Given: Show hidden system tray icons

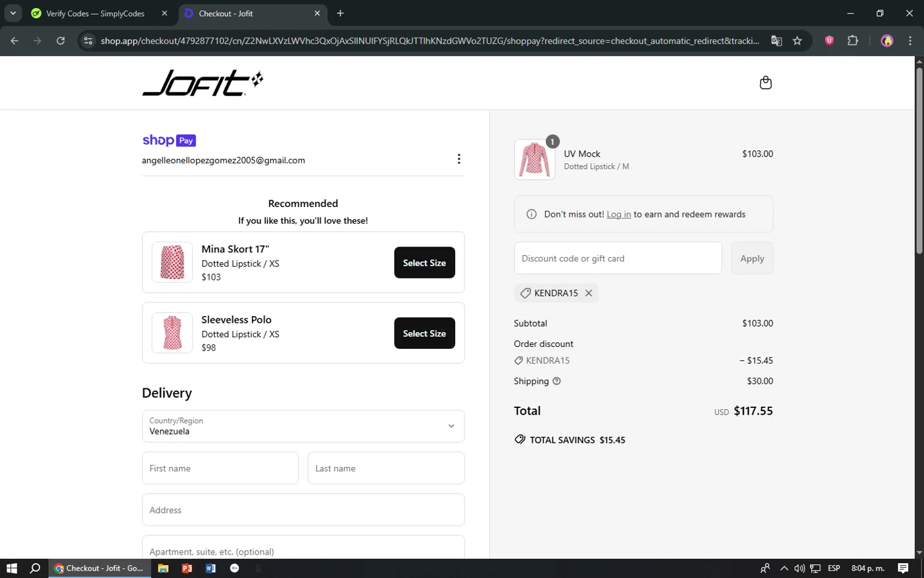Looking at the screenshot, I should click(x=784, y=568).
